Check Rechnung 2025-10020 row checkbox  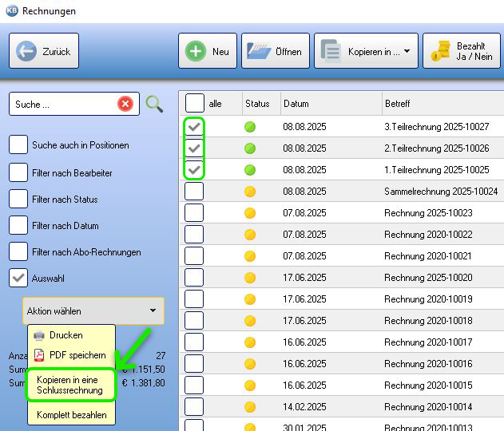coord(194,277)
